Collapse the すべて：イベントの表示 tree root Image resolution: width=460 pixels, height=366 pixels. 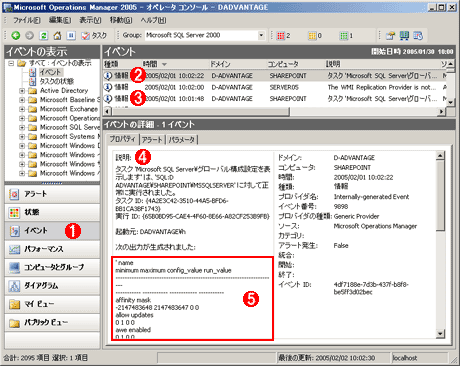(x=11, y=63)
